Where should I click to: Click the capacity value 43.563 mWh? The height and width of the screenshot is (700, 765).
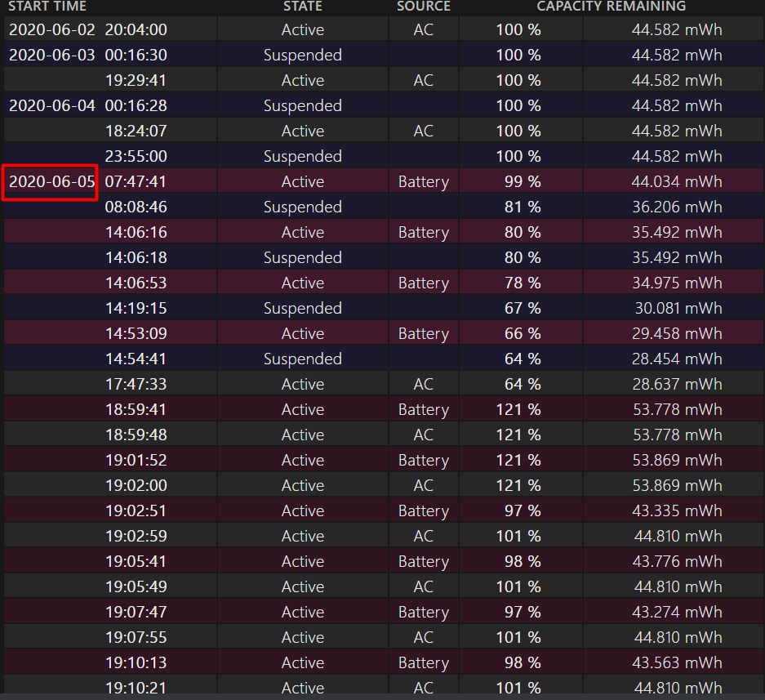(677, 663)
